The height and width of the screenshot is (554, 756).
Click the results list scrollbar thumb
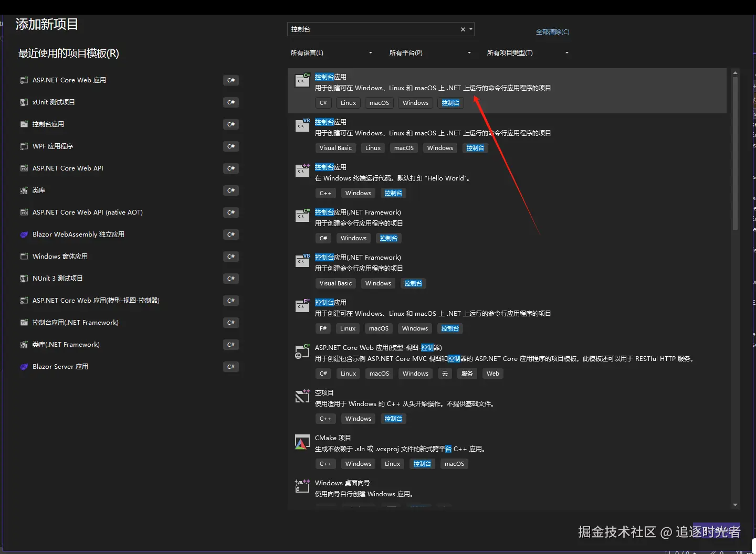pos(735,153)
